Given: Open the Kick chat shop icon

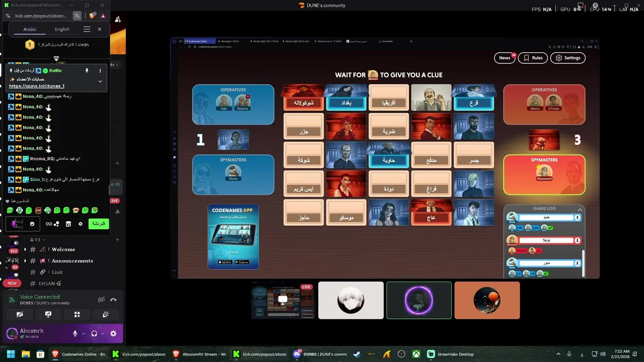Looking at the screenshot, I should (x=68, y=224).
